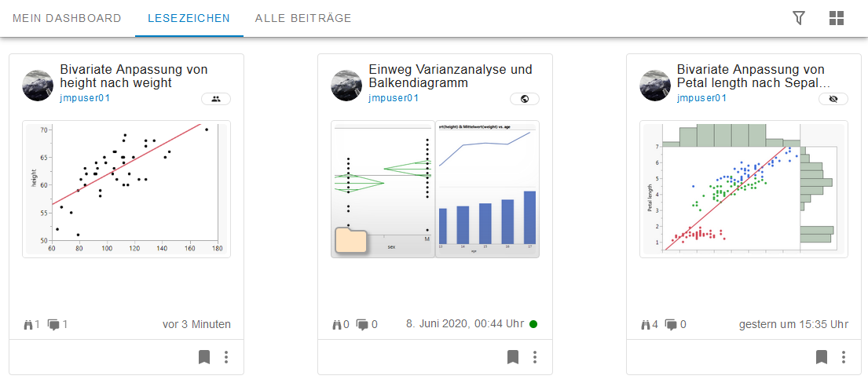
Task: Switch to grid view layout icon
Action: tap(837, 18)
